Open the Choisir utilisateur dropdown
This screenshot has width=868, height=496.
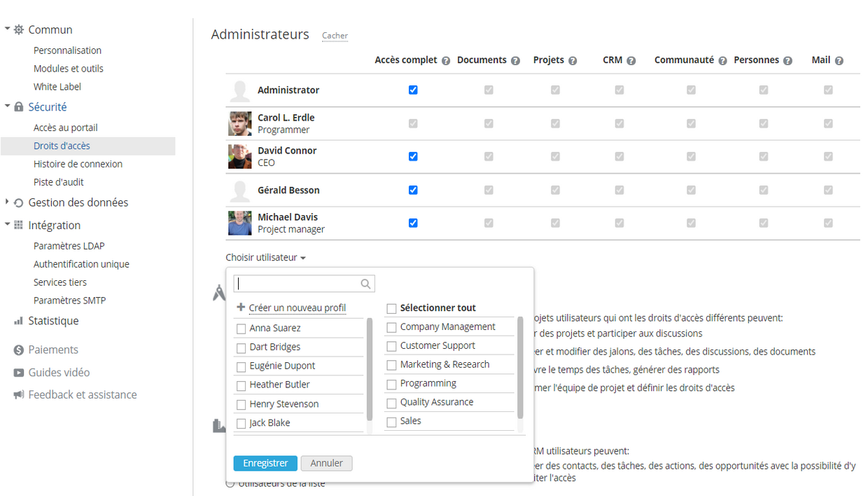266,258
